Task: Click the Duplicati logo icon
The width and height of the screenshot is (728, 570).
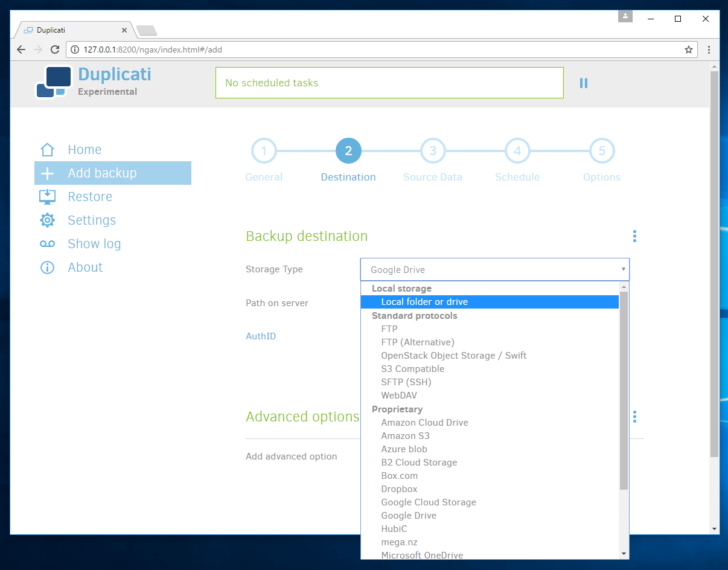Action: [53, 82]
